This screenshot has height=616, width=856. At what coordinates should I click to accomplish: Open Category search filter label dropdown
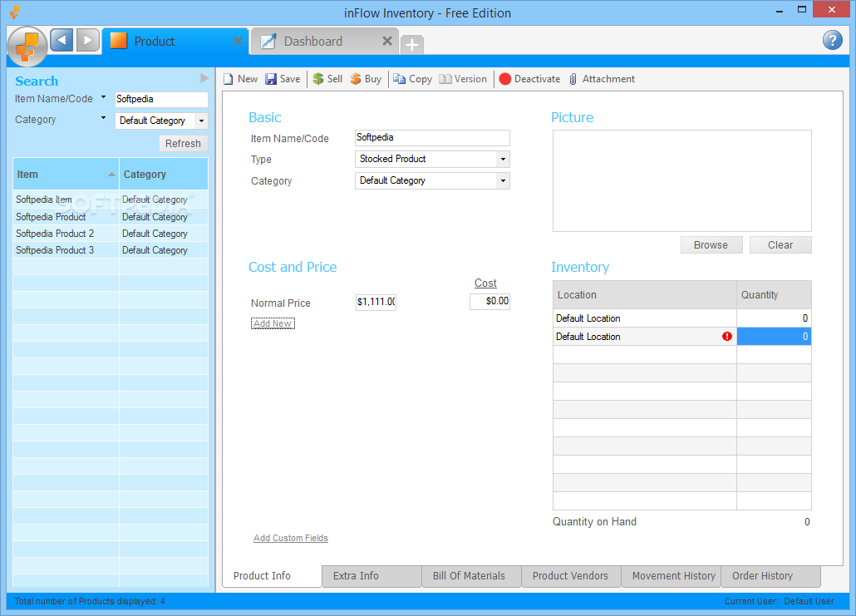(x=103, y=118)
